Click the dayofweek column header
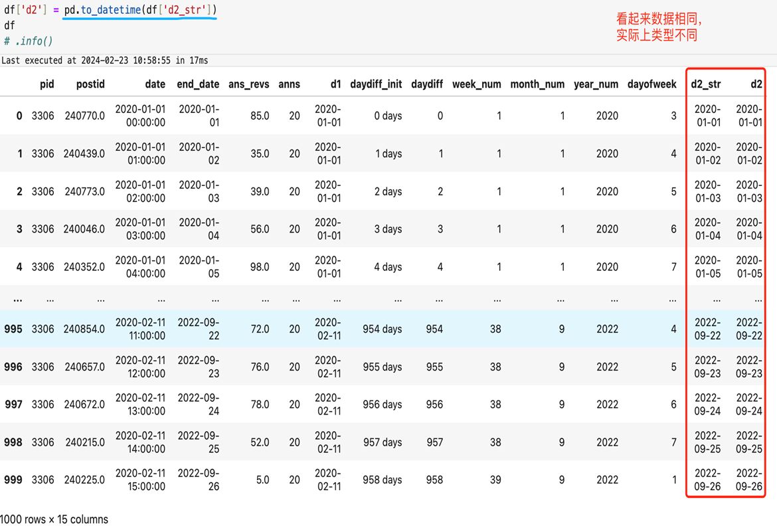 pos(651,84)
